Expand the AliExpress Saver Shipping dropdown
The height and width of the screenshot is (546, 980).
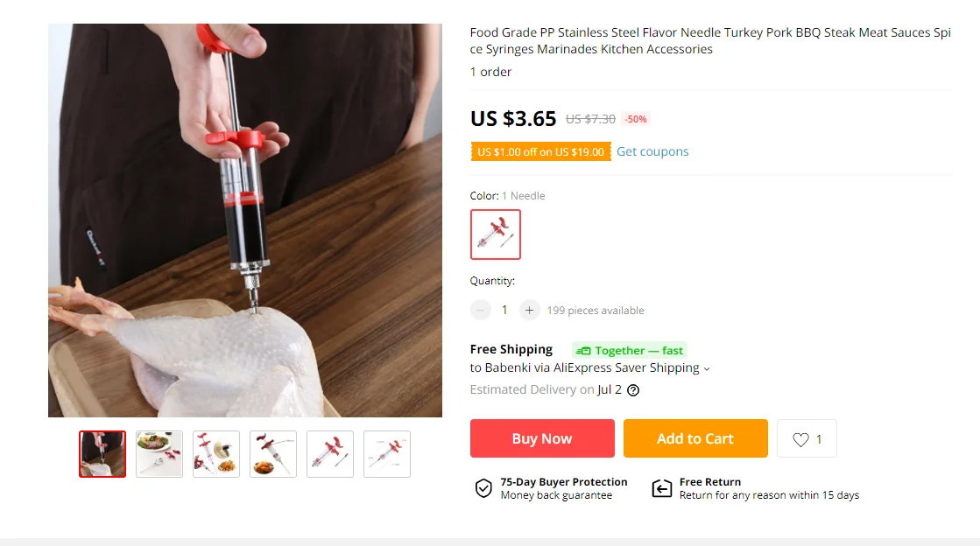click(707, 368)
